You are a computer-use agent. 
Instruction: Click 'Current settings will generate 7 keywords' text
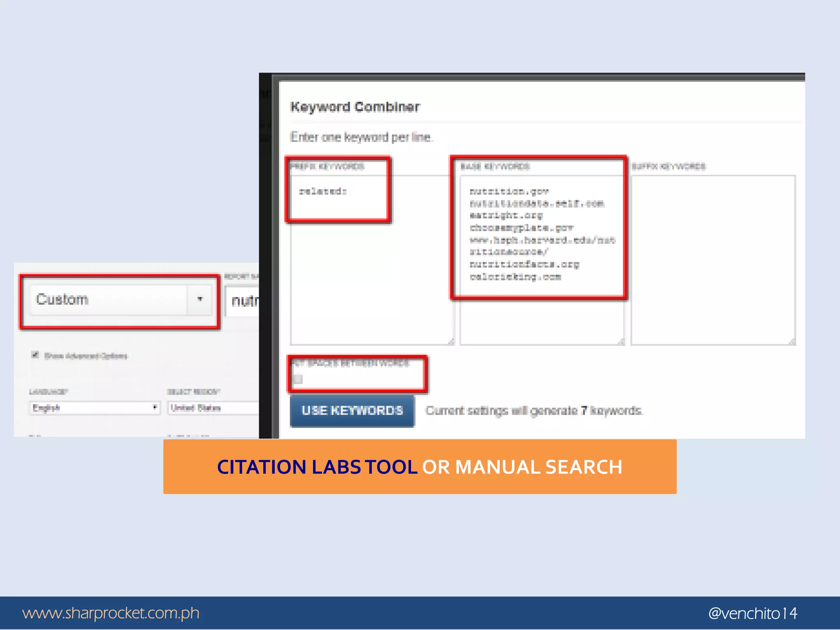pyautogui.click(x=534, y=411)
